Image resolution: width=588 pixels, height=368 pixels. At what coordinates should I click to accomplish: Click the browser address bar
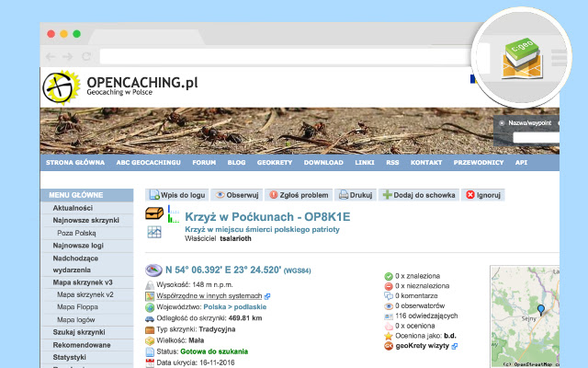click(285, 57)
